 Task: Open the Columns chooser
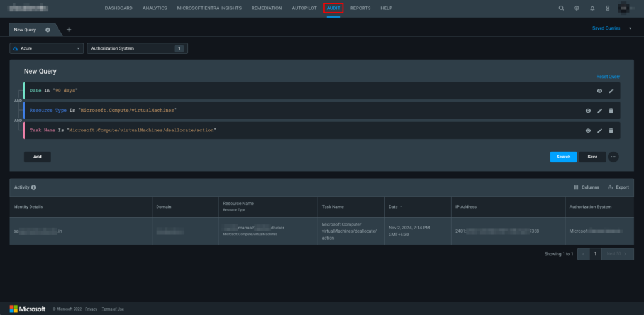(587, 187)
